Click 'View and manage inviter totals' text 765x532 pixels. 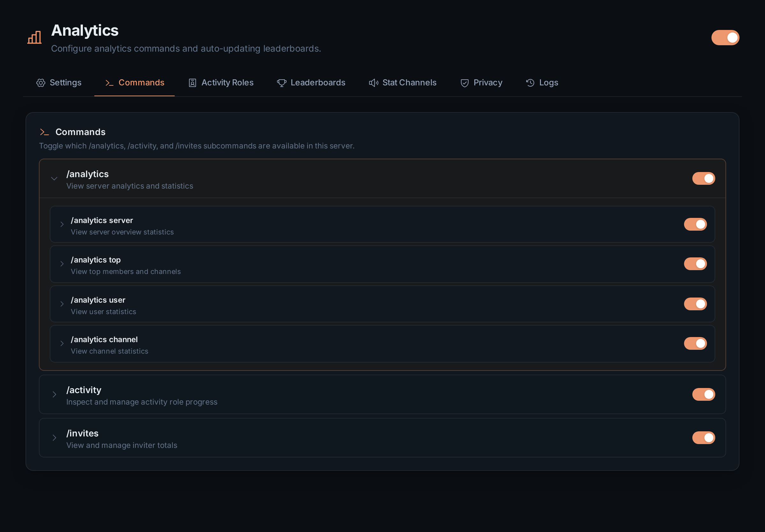click(122, 445)
